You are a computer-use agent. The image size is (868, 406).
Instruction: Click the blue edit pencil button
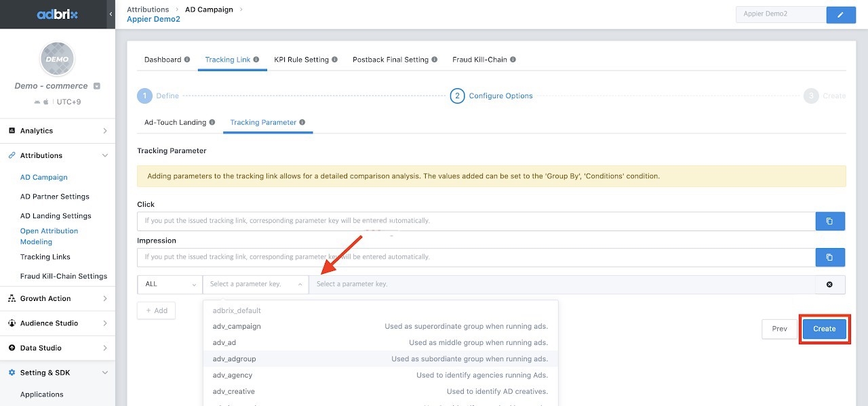point(841,14)
